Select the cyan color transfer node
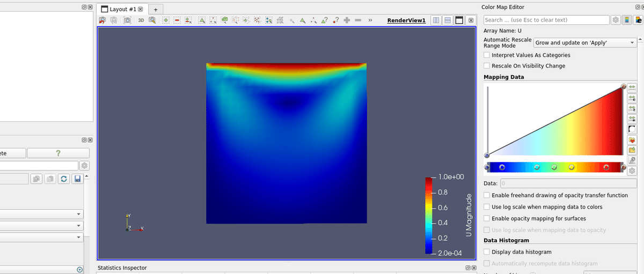Image resolution: width=644 pixels, height=274 pixels. tap(537, 167)
